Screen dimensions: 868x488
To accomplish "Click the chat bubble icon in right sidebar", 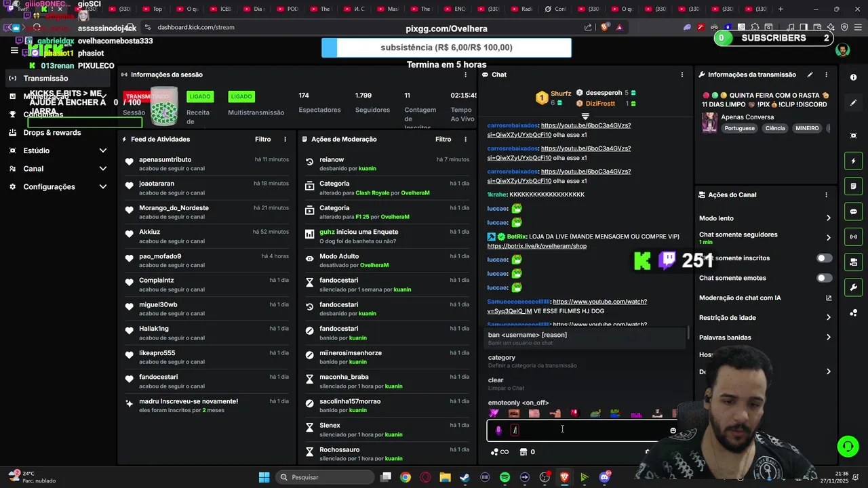I will pyautogui.click(x=853, y=211).
